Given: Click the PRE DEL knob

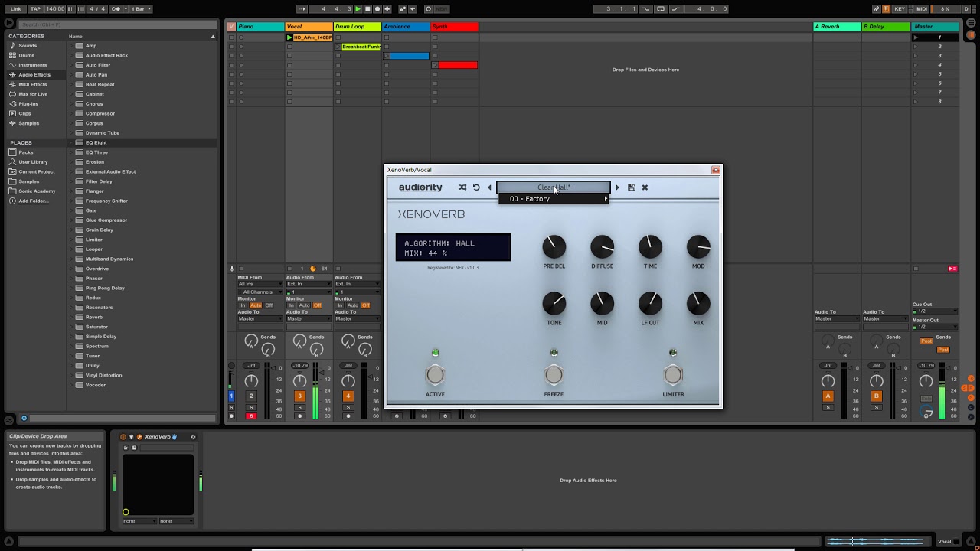Looking at the screenshot, I should pos(554,246).
